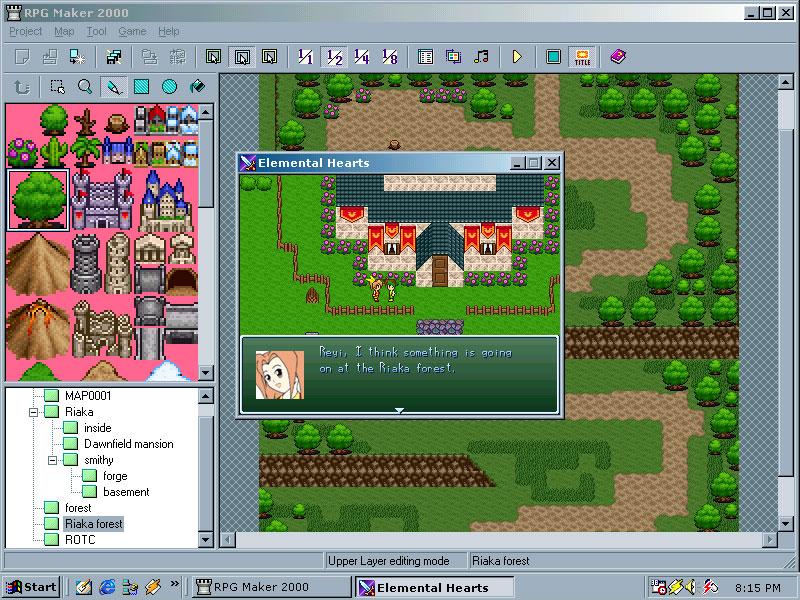
Task: Open the Database icon in toolbar
Action: tap(425, 57)
